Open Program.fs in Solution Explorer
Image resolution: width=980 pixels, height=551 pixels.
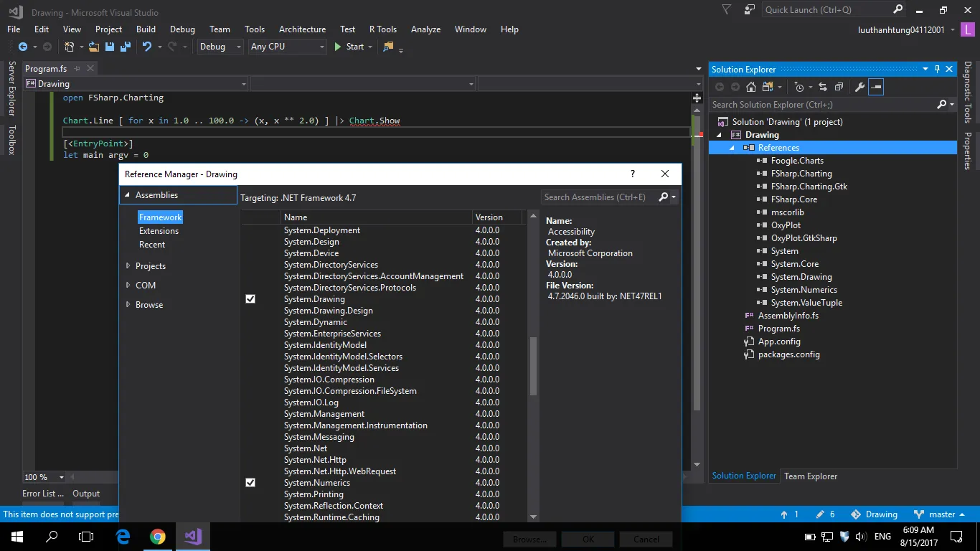pos(778,329)
